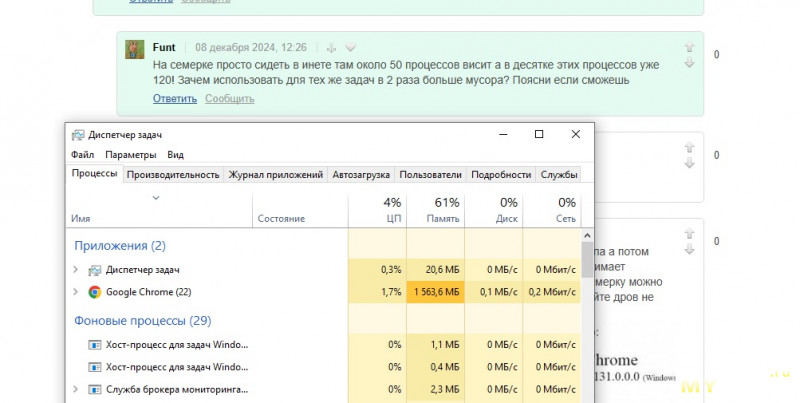
Task: Open the Файл menu
Action: [83, 155]
